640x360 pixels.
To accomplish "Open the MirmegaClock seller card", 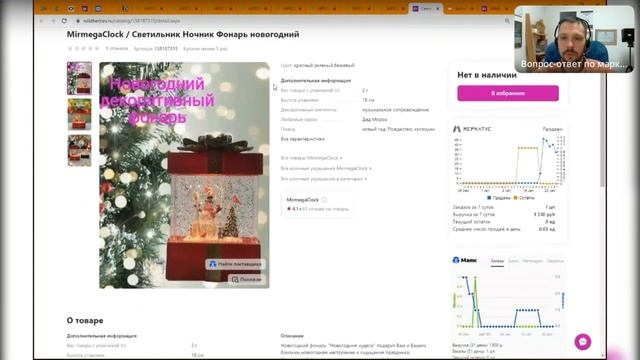I will pos(317,204).
